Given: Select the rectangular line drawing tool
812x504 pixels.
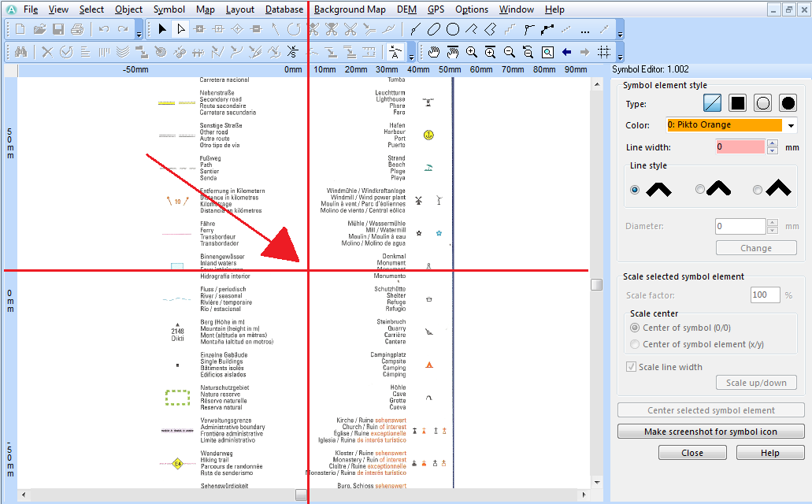Looking at the screenshot, I should tap(471, 29).
